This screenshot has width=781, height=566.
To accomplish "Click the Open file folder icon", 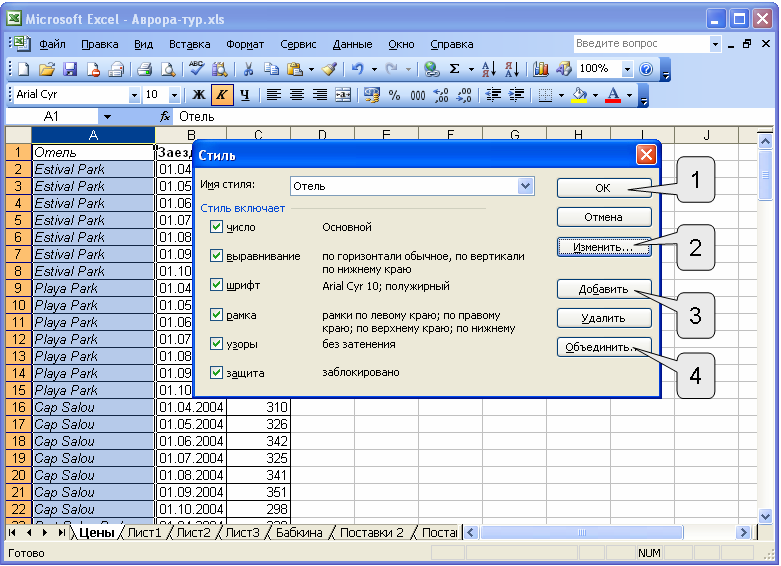I will pyautogui.click(x=46, y=69).
